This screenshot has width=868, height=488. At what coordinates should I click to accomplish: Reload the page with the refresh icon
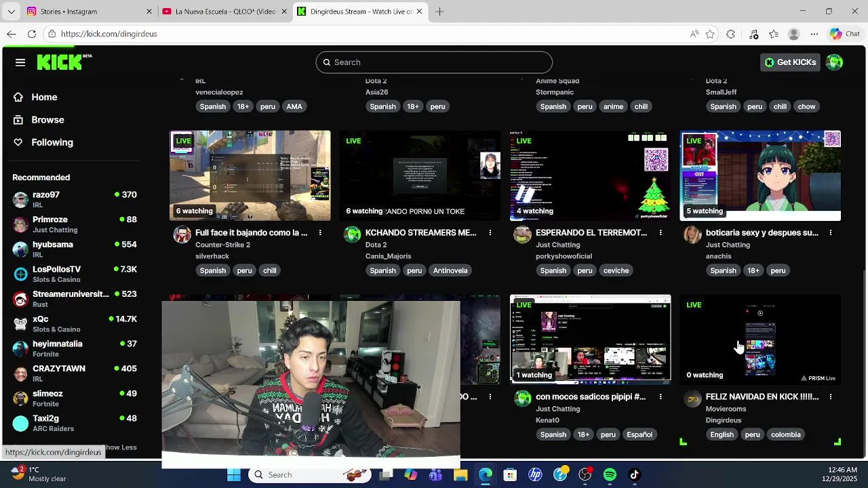click(x=32, y=34)
